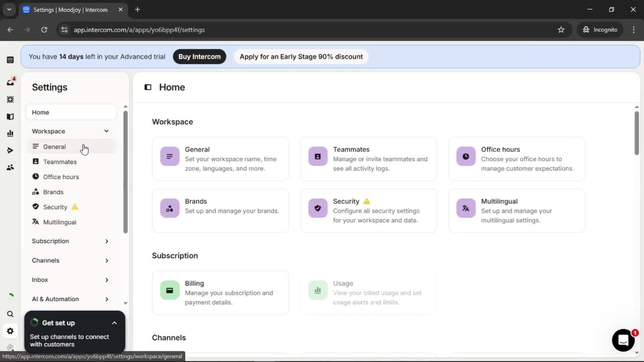Go back using the browser back arrow
Image resolution: width=644 pixels, height=362 pixels.
[10, 30]
